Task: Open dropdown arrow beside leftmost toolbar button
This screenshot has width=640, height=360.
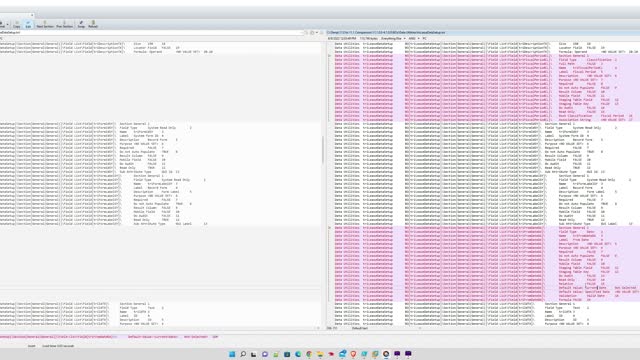Action: point(7,24)
